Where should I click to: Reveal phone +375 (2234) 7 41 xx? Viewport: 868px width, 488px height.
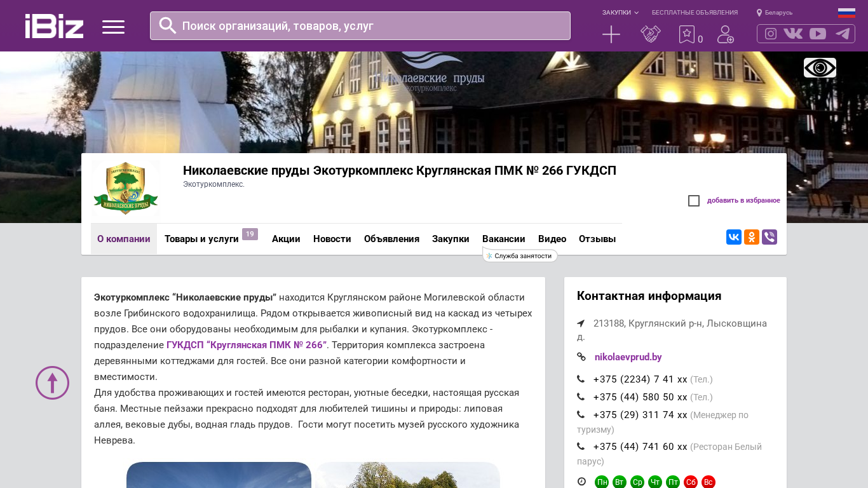click(641, 379)
